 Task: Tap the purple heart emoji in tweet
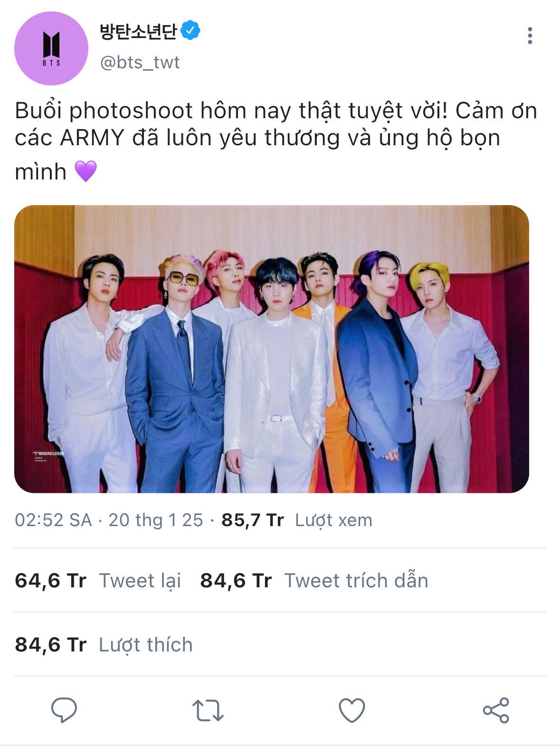(x=86, y=171)
